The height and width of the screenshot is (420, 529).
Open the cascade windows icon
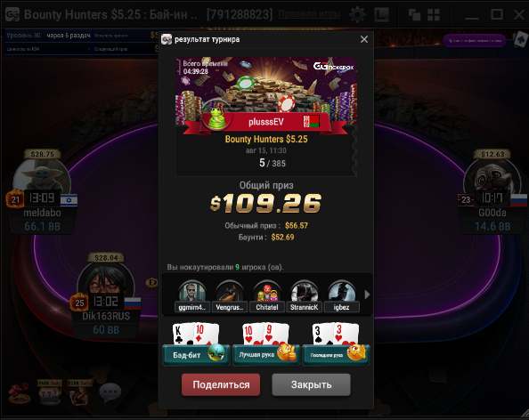414,15
